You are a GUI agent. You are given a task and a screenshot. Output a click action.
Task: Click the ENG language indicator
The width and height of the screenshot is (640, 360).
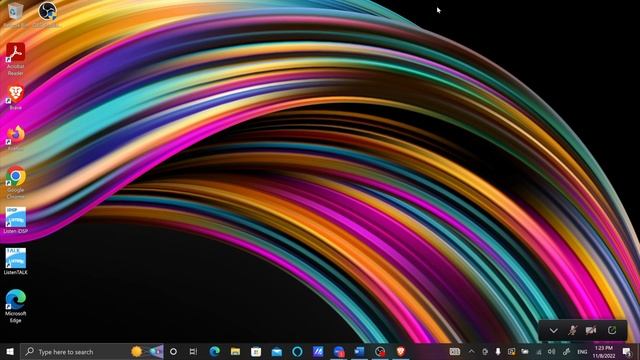pyautogui.click(x=582, y=352)
